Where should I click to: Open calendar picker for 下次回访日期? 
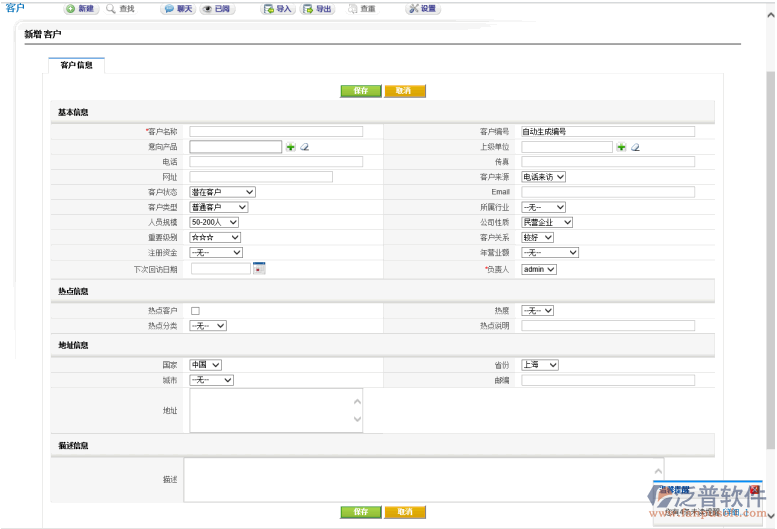259,269
